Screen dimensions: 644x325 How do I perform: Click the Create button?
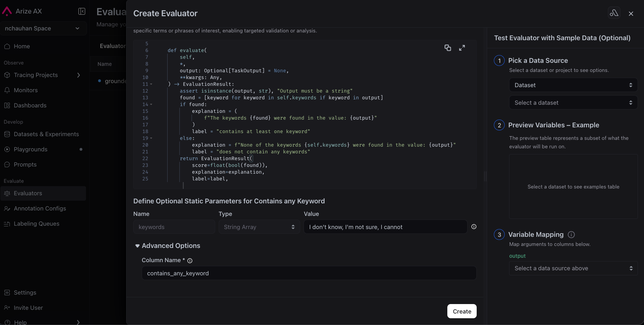click(462, 311)
